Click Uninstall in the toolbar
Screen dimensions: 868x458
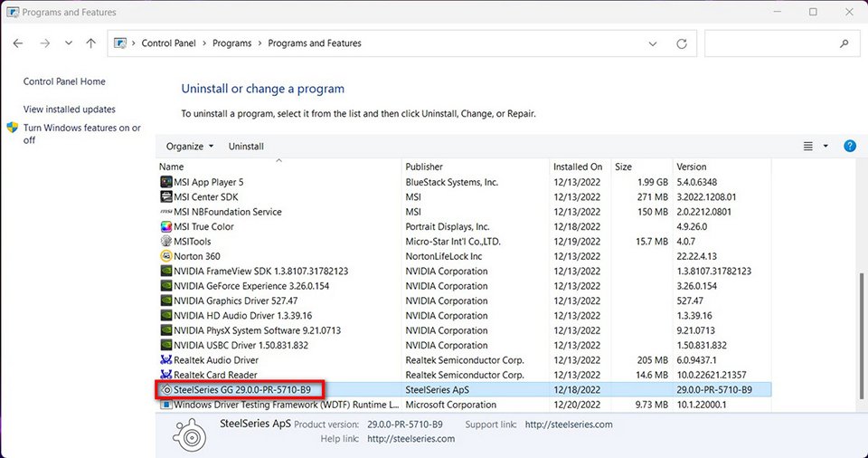point(246,147)
